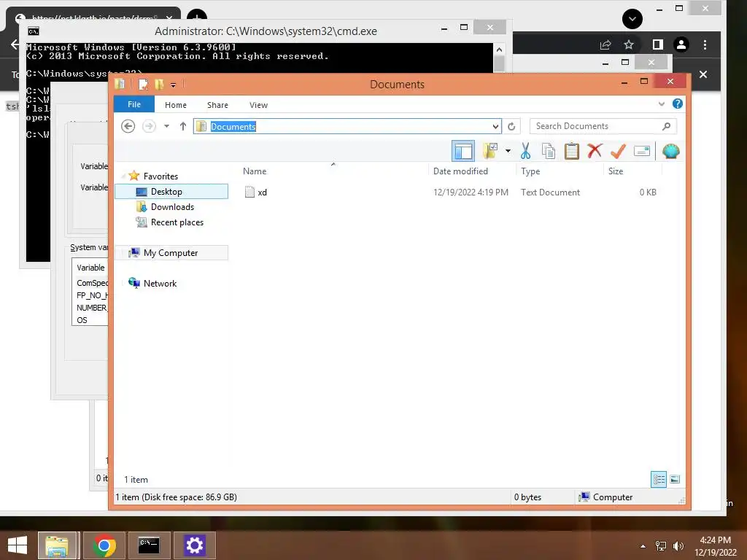Screen dimensions: 747x560
Task: Click the Help question mark icon
Action: click(678, 104)
